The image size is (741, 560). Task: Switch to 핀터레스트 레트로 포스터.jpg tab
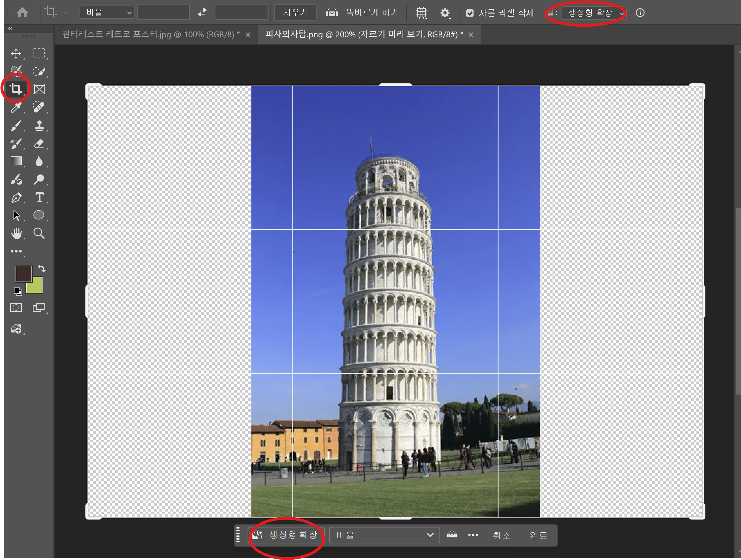151,35
